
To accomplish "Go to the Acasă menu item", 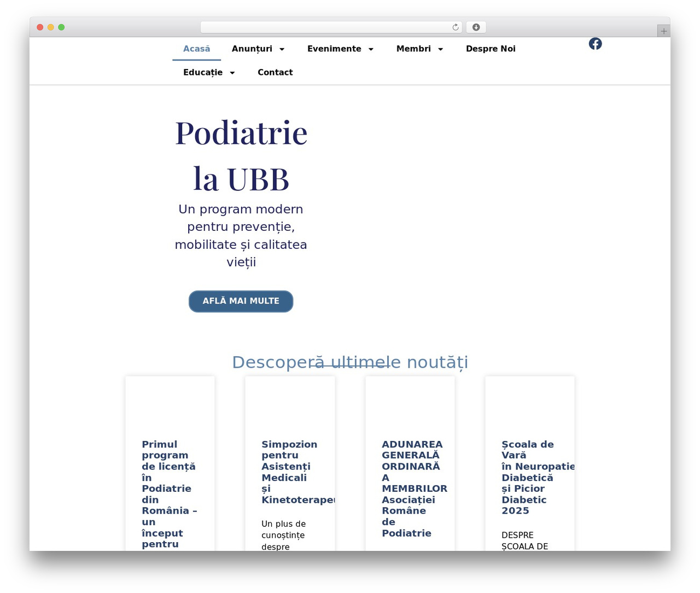I will coord(196,49).
